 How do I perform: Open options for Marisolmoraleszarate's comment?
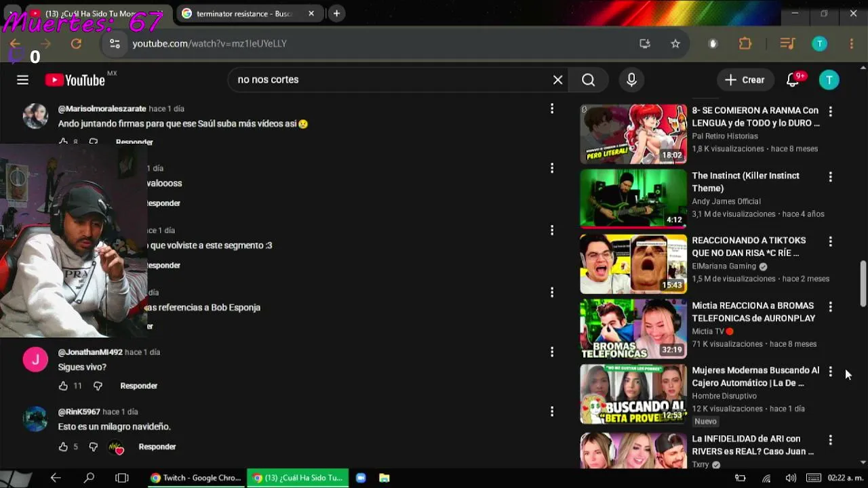pos(552,108)
